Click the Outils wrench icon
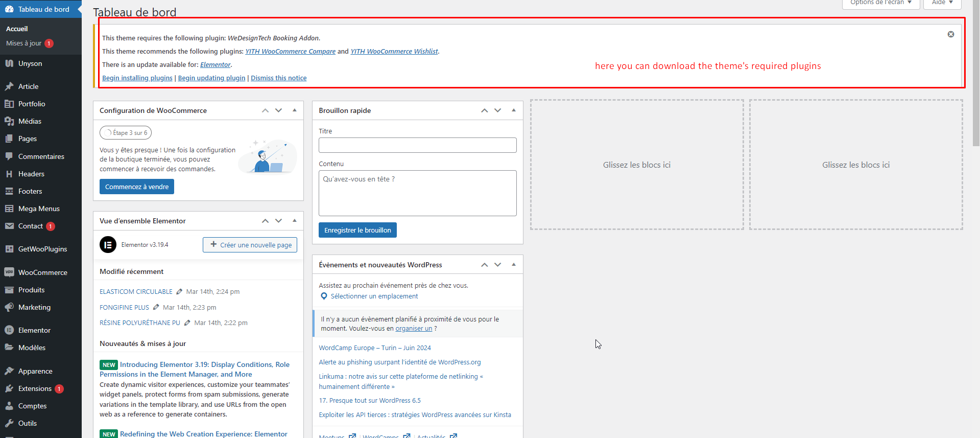 pyautogui.click(x=9, y=423)
